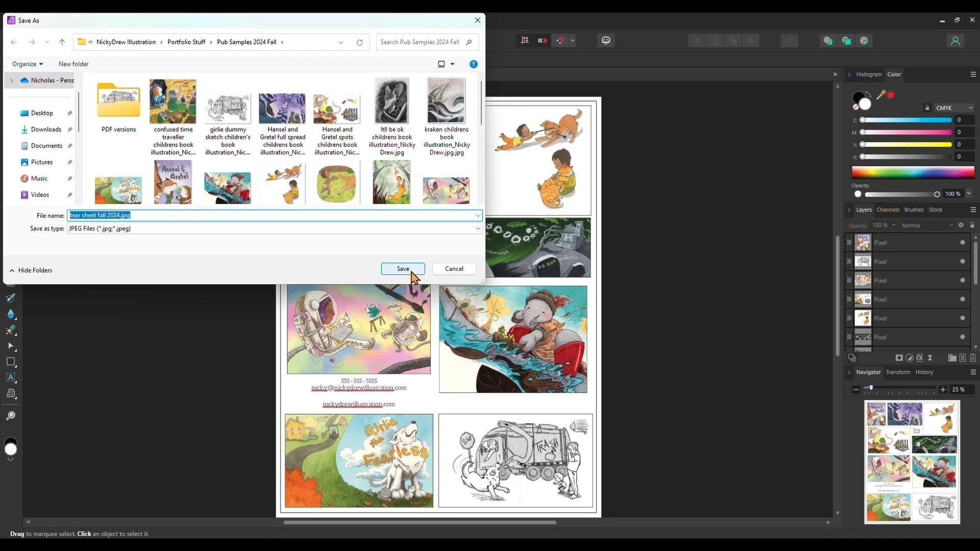The image size is (980, 551).
Task: Select the Rectangle shape tool
Action: point(11,362)
